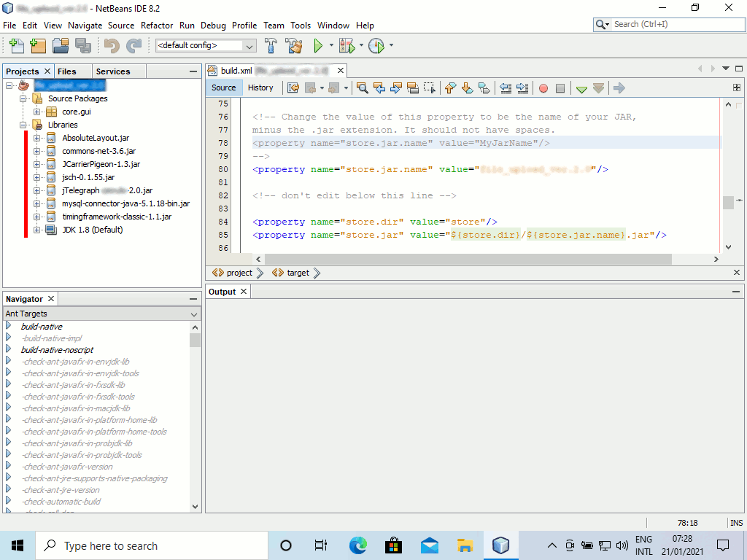Select the build-native-noscript Ant target
The width and height of the screenshot is (747, 560).
pyautogui.click(x=57, y=350)
